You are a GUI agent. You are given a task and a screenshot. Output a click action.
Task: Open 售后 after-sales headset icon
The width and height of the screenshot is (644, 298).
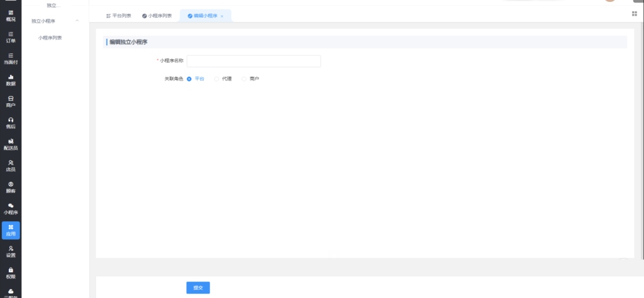11,123
